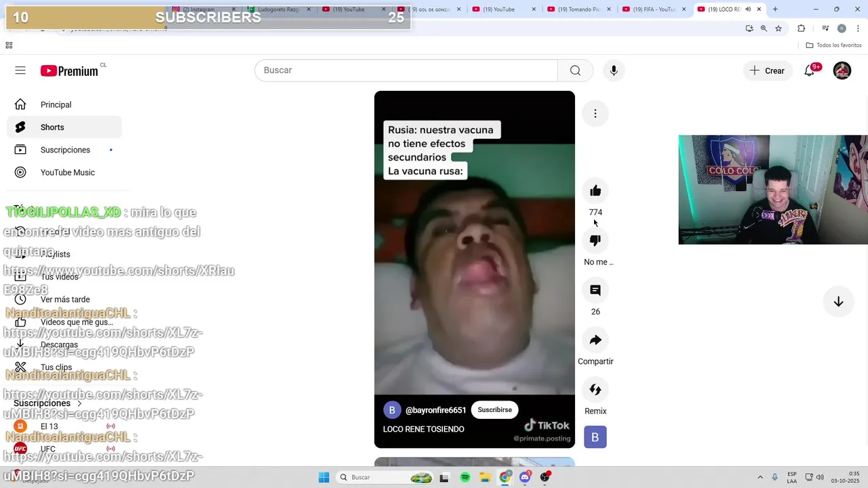Open OBS Studio from the taskbar
868x488 pixels.
545,477
